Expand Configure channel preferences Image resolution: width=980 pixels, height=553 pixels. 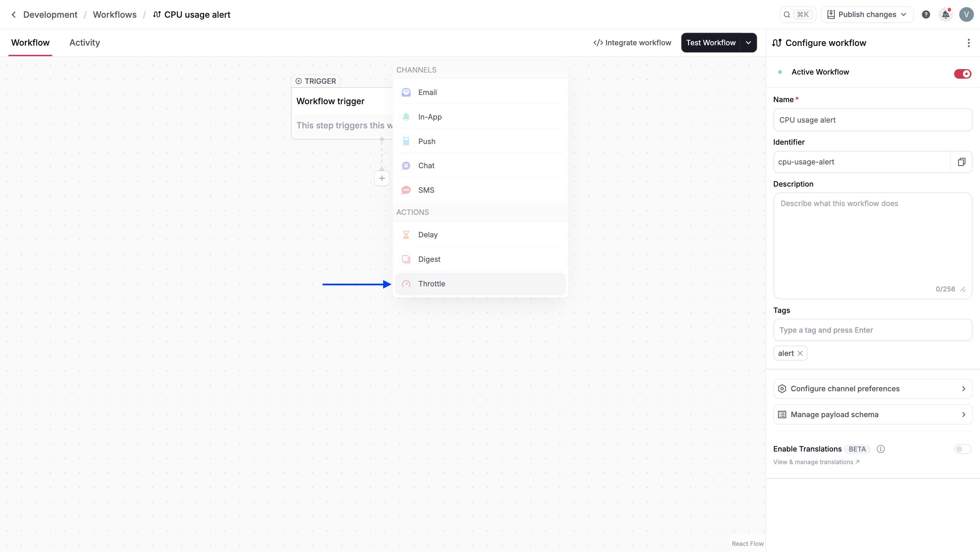pyautogui.click(x=872, y=389)
